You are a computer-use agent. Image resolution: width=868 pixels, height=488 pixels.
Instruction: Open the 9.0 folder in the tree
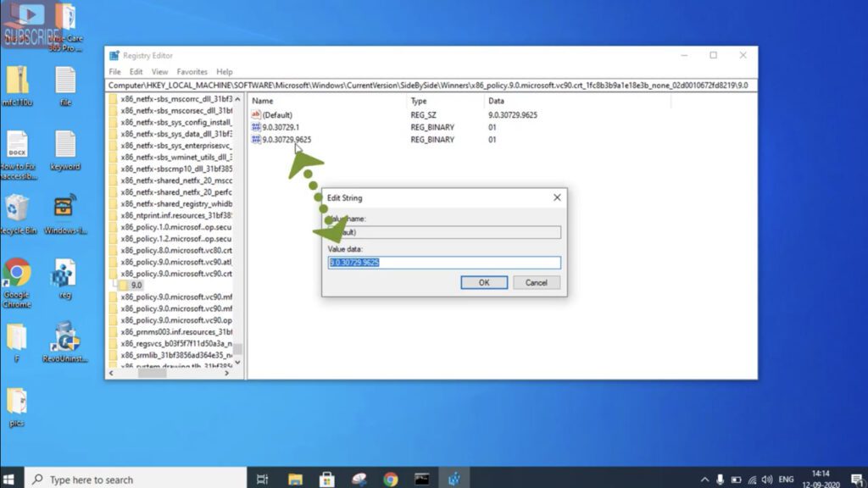pos(136,286)
